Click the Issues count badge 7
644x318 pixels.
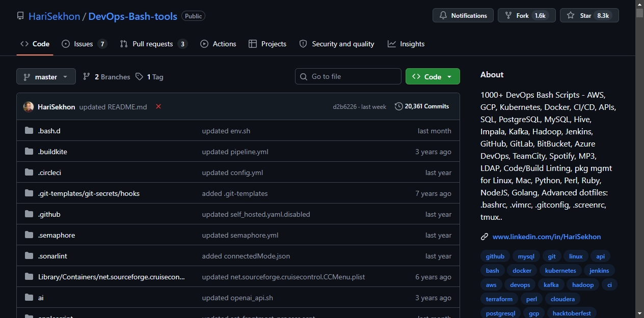point(102,44)
